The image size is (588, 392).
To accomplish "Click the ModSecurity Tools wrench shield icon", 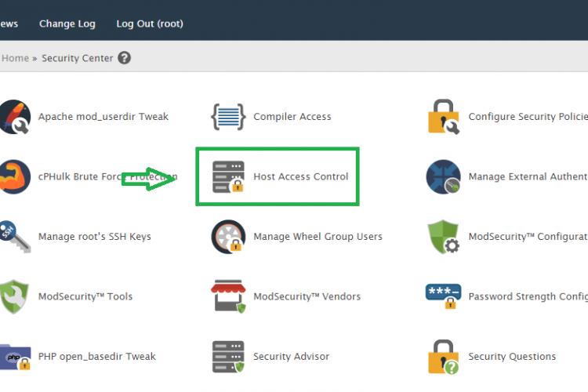I will click(14, 296).
